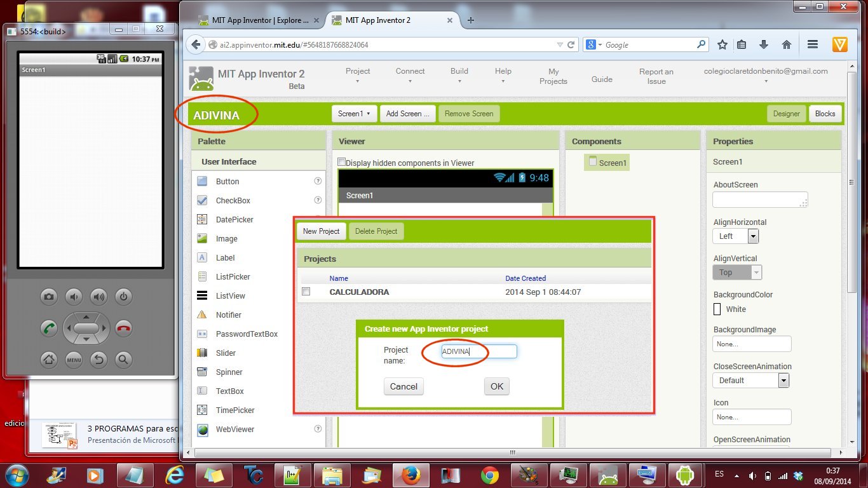Screen dimensions: 868x488
Task: Expand the Project menu
Action: click(358, 75)
